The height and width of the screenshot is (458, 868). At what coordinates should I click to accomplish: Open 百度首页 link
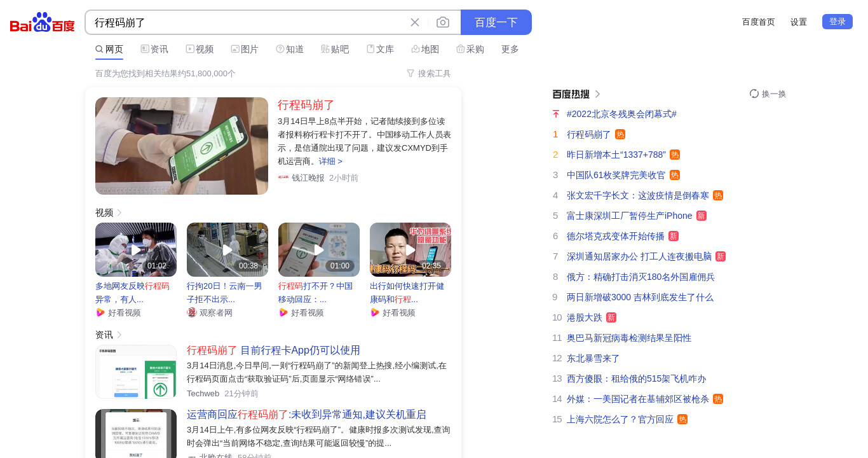pyautogui.click(x=759, y=22)
